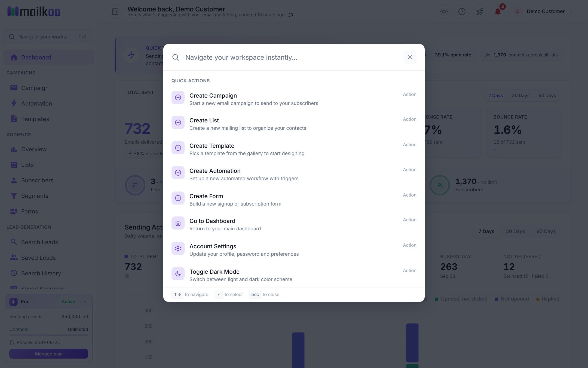Select 90 Days in Sending Activity section
The height and width of the screenshot is (368, 588).
click(x=546, y=231)
